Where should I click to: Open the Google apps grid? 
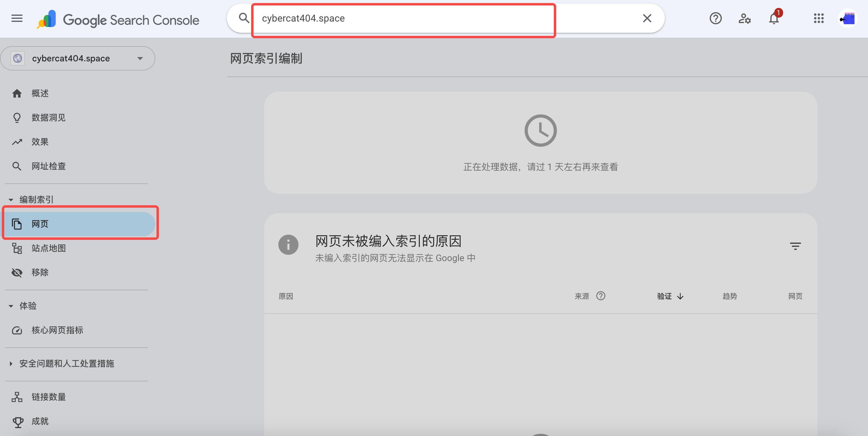(819, 18)
